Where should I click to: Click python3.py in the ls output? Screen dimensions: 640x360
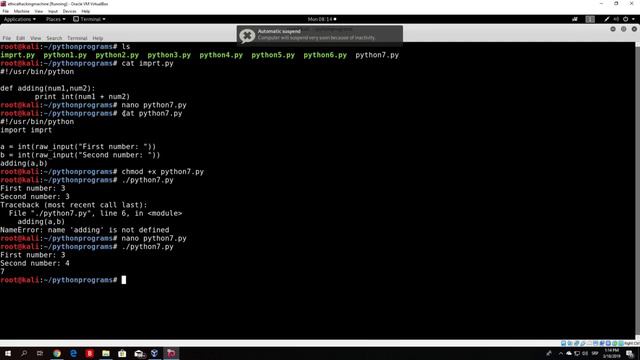pyautogui.click(x=169, y=55)
